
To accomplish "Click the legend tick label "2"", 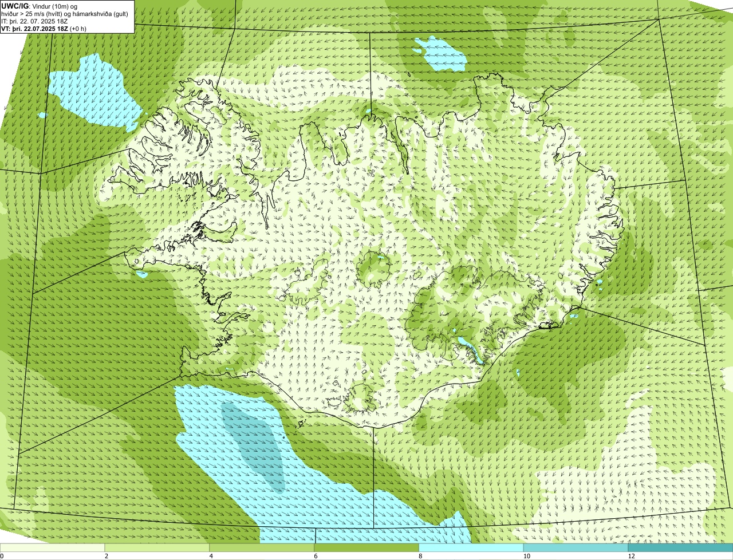I will [106, 556].
